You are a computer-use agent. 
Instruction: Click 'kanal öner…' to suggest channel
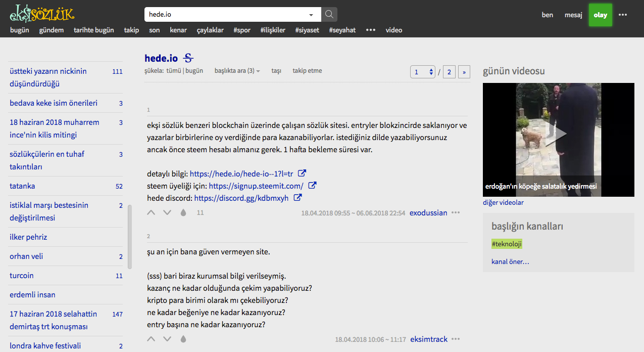click(x=510, y=261)
